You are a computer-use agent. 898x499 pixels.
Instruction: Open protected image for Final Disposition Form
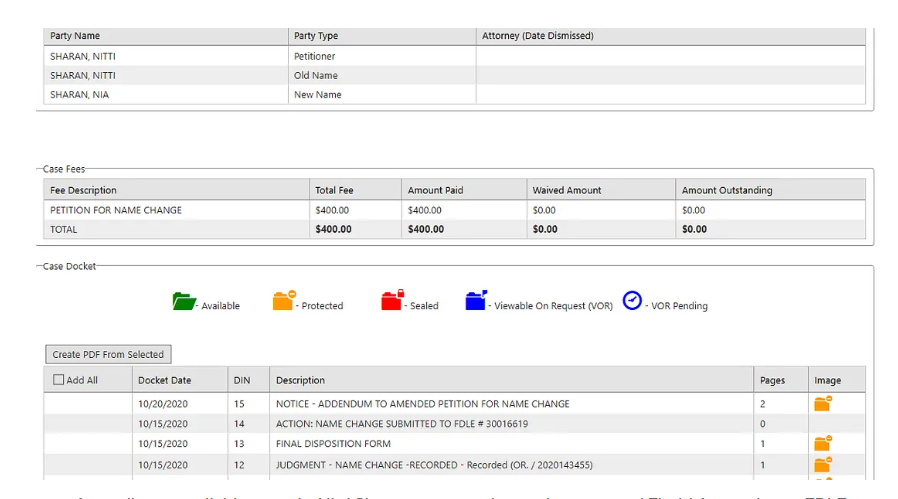tap(823, 443)
